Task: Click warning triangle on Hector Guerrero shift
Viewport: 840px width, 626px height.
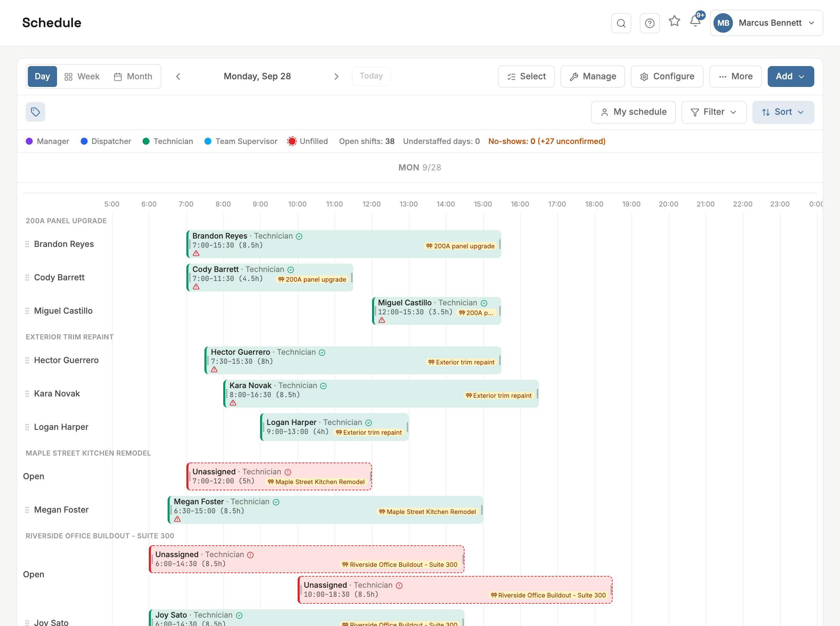Action: [214, 369]
